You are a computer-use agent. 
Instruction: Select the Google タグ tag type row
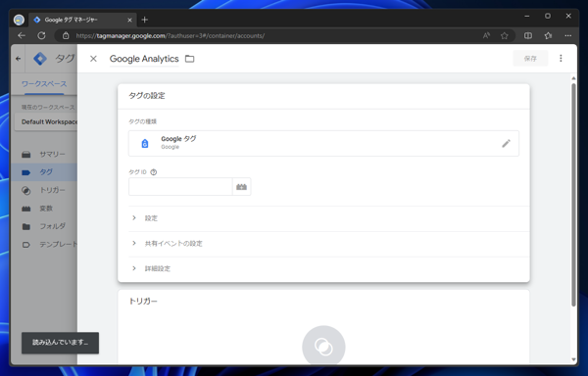[x=323, y=143]
